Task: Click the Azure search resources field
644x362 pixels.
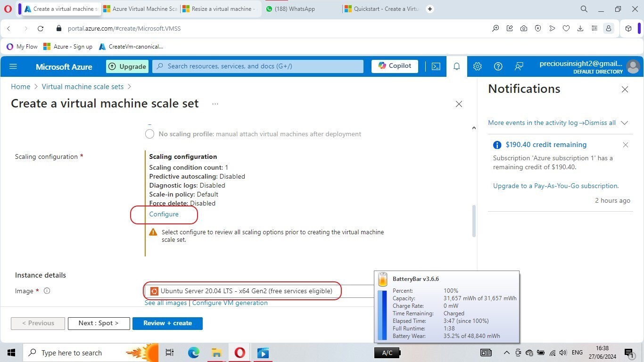Action: [258, 66]
